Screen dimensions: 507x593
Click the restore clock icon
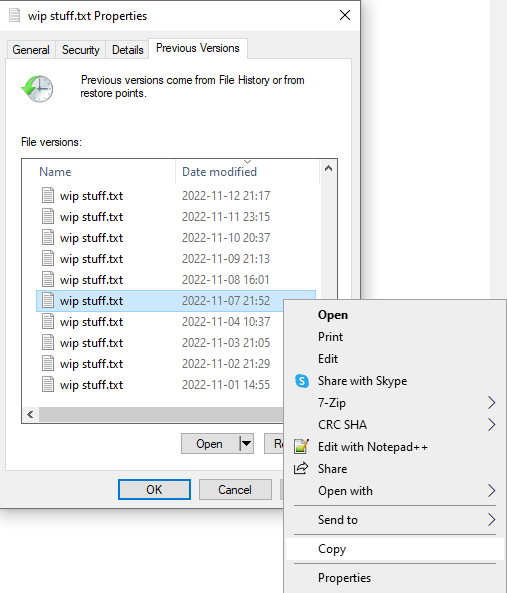click(37, 89)
